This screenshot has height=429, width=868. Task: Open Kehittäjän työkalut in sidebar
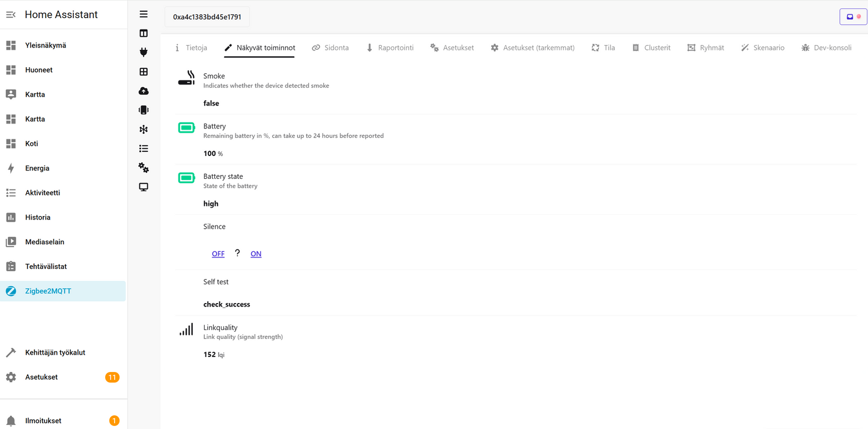pos(55,352)
